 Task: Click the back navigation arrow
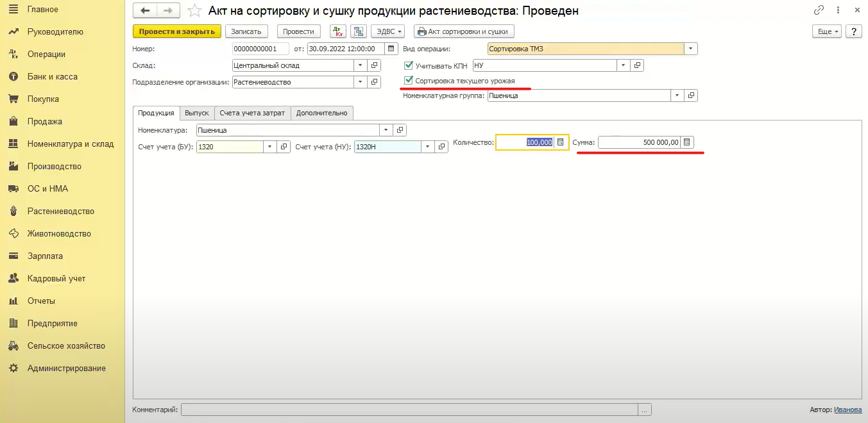145,11
